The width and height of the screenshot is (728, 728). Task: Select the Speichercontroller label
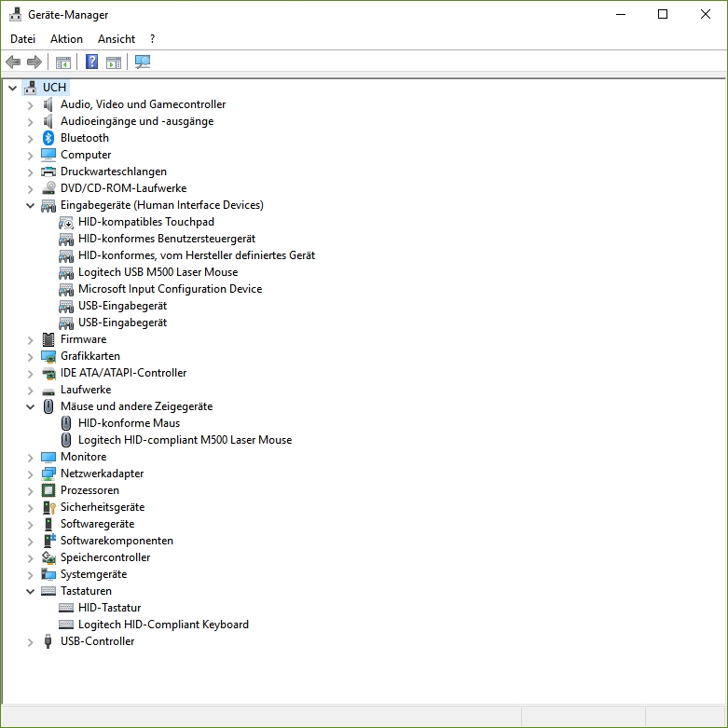coord(105,557)
